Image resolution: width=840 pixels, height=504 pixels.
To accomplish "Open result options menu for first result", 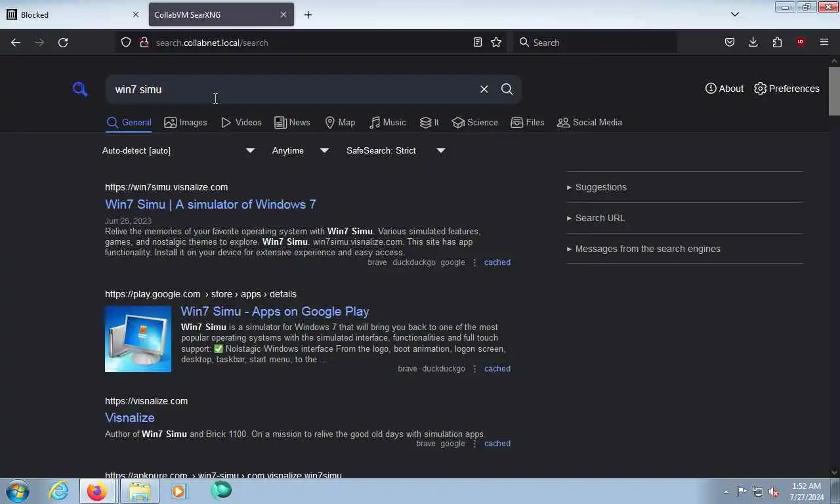I will coord(474,262).
